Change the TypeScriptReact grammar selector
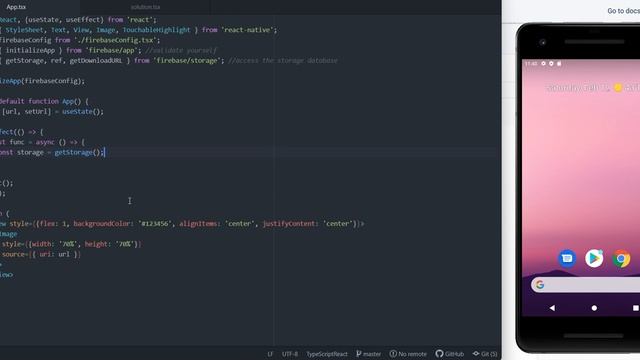Viewport: 640px width, 360px height. point(327,354)
